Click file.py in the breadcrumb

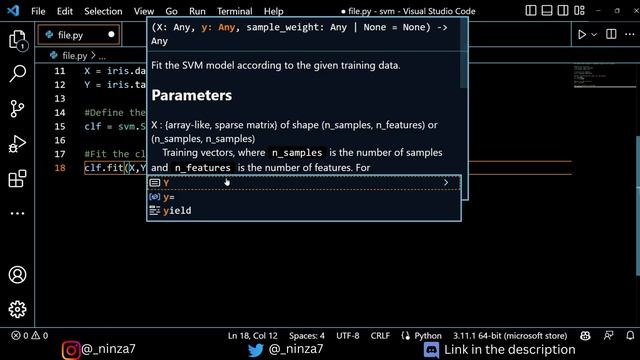[x=75, y=56]
